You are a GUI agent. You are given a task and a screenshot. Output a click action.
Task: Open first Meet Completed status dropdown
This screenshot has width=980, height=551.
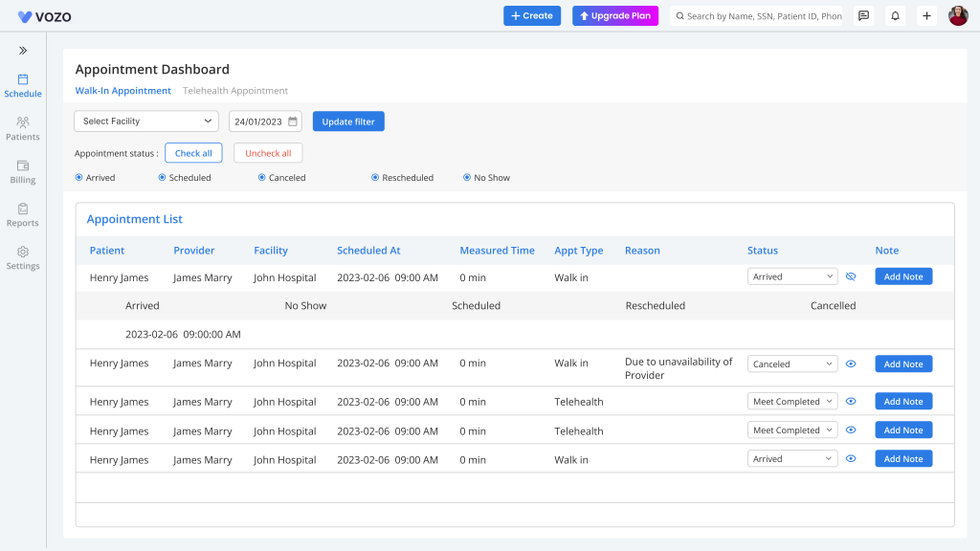click(x=792, y=402)
